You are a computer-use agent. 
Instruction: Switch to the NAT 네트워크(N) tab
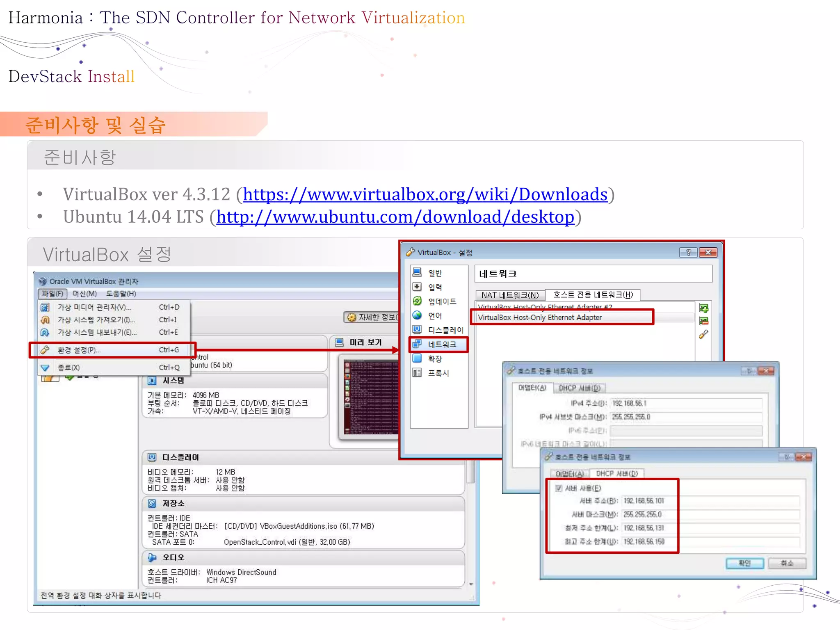(510, 295)
